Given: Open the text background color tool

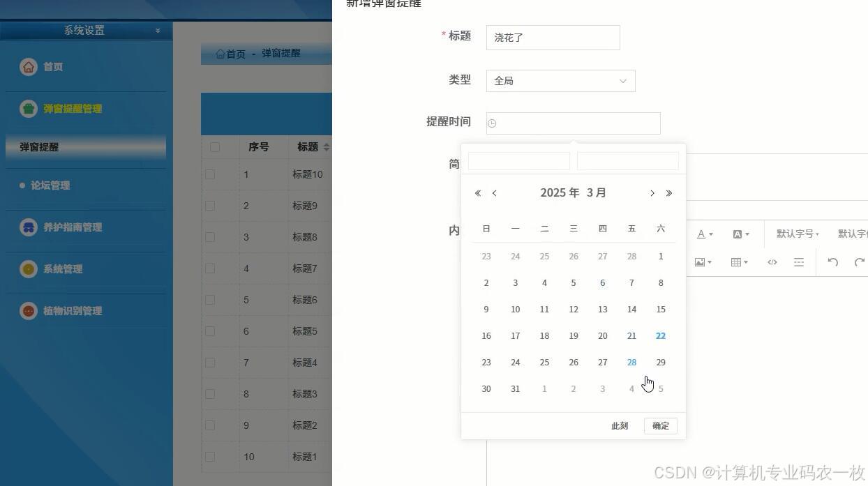Looking at the screenshot, I should [741, 234].
